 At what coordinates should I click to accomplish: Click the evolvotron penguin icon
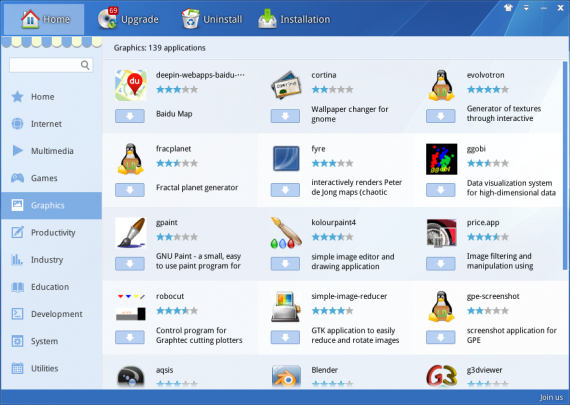click(441, 85)
